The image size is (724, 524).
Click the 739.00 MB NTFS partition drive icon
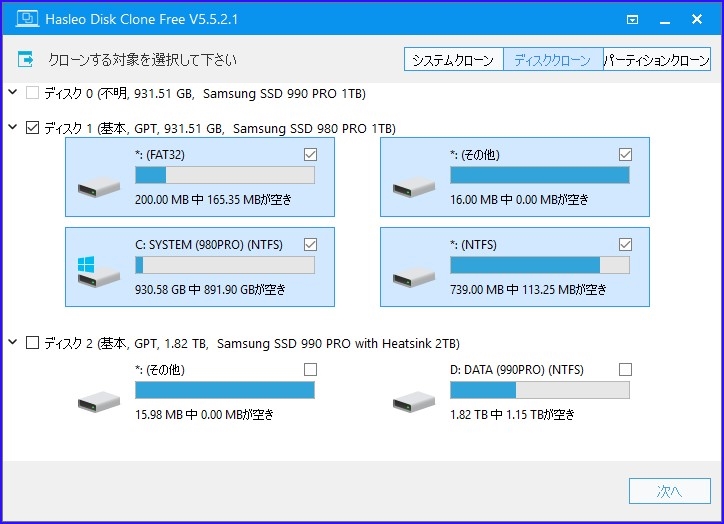(414, 277)
